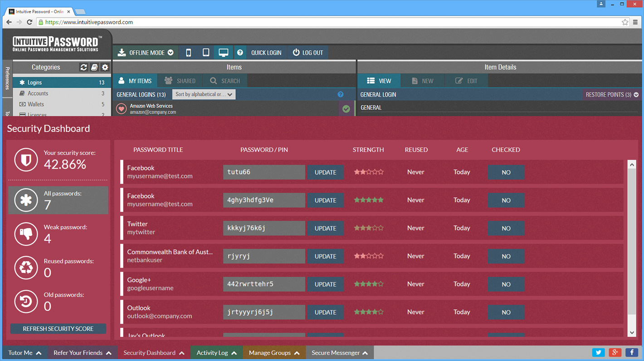Bookmark page with the star icon
Viewport: 644px width, 361px height.
point(625,22)
